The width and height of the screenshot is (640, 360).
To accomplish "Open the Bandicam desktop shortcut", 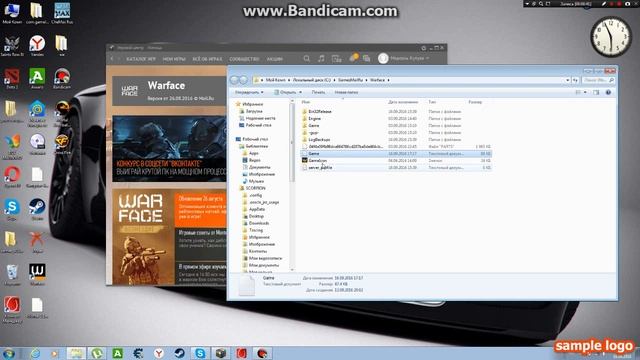I will click(x=62, y=78).
